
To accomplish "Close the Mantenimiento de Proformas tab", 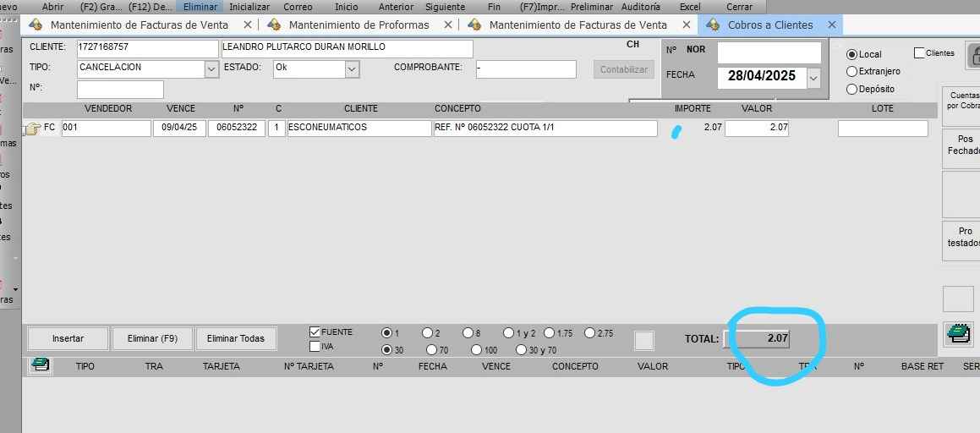I will point(447,25).
